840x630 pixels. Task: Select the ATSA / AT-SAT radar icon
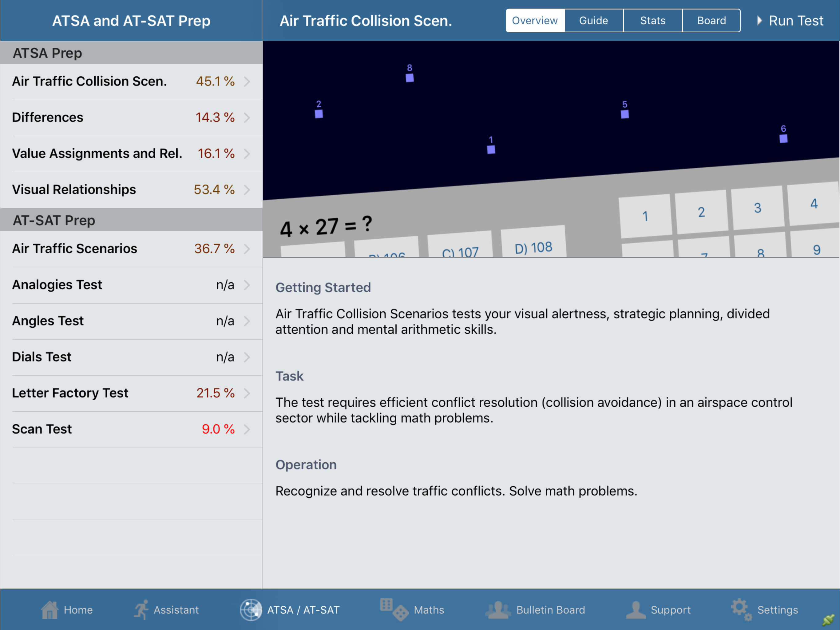click(x=251, y=610)
